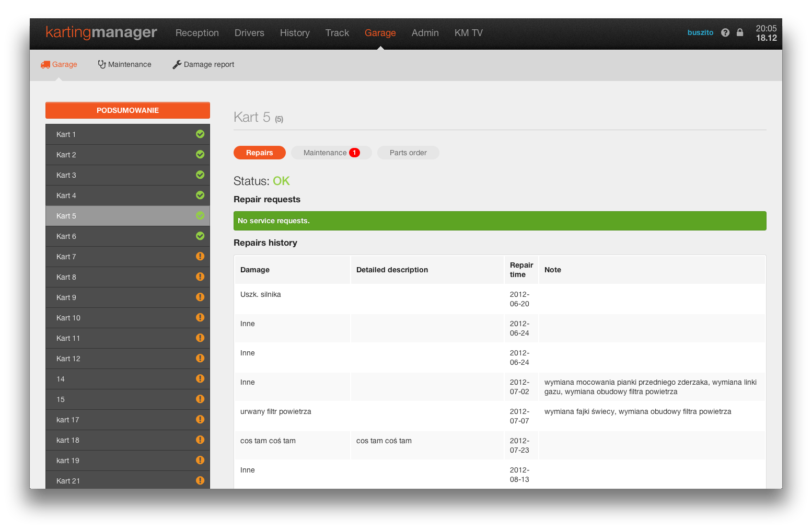Image resolution: width=812 pixels, height=530 pixels.
Task: Click the Repair time column header
Action: point(521,270)
